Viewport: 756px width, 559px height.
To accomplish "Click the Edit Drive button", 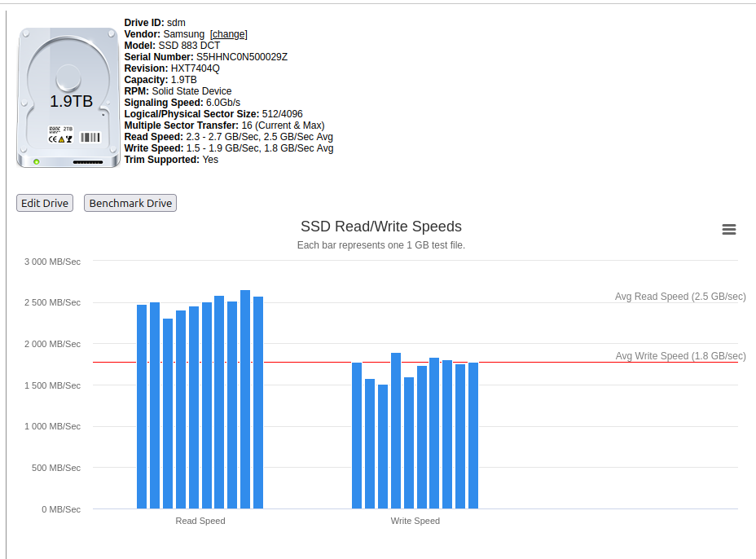I will [45, 203].
